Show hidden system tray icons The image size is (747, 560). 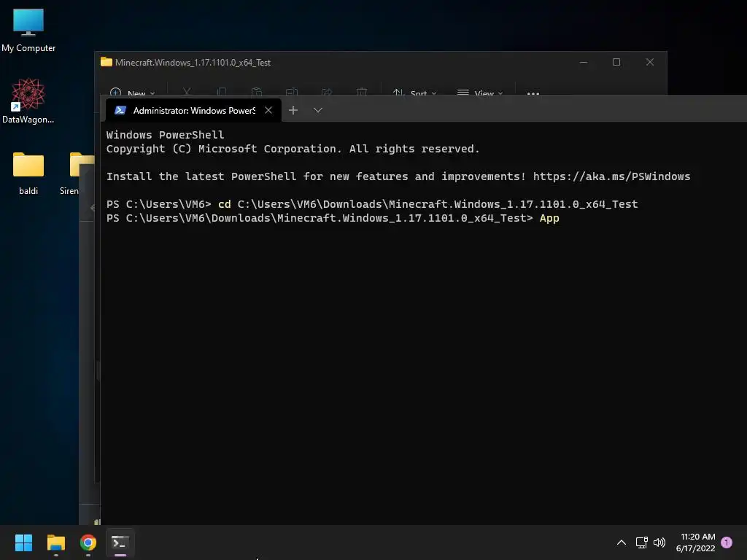(x=622, y=542)
